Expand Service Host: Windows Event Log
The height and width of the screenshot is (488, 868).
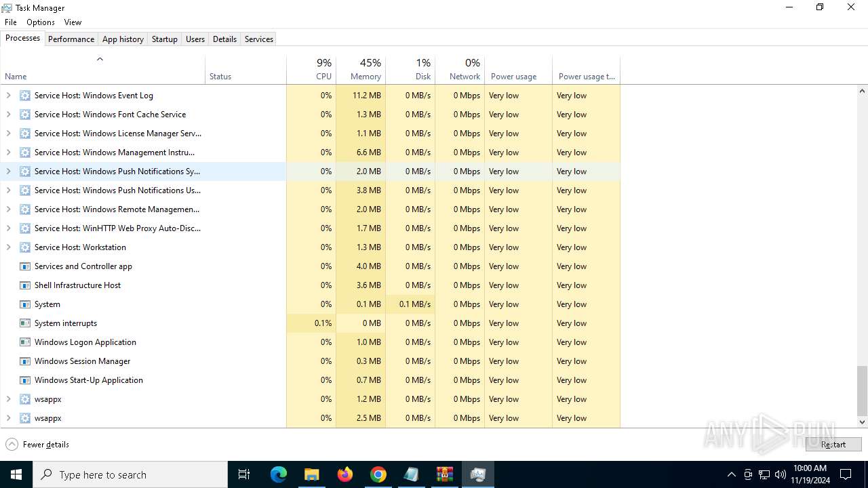tap(8, 96)
